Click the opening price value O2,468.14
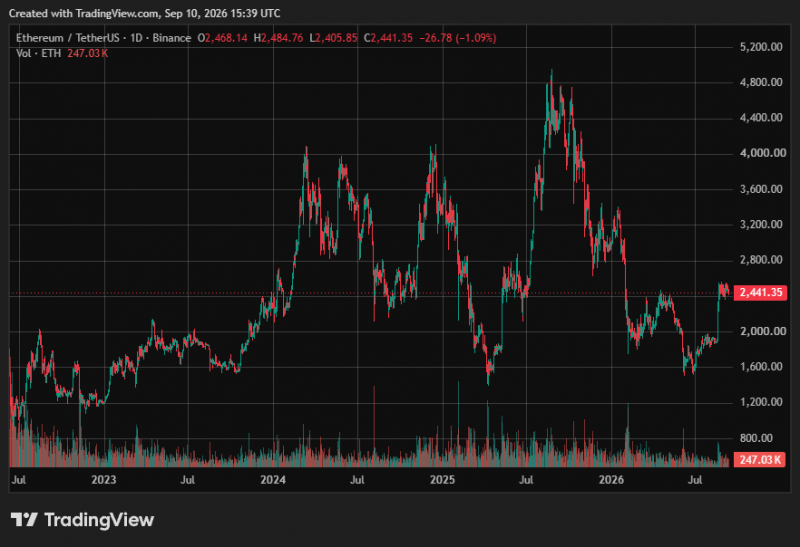Screen dimensions: 800x547 (222, 38)
